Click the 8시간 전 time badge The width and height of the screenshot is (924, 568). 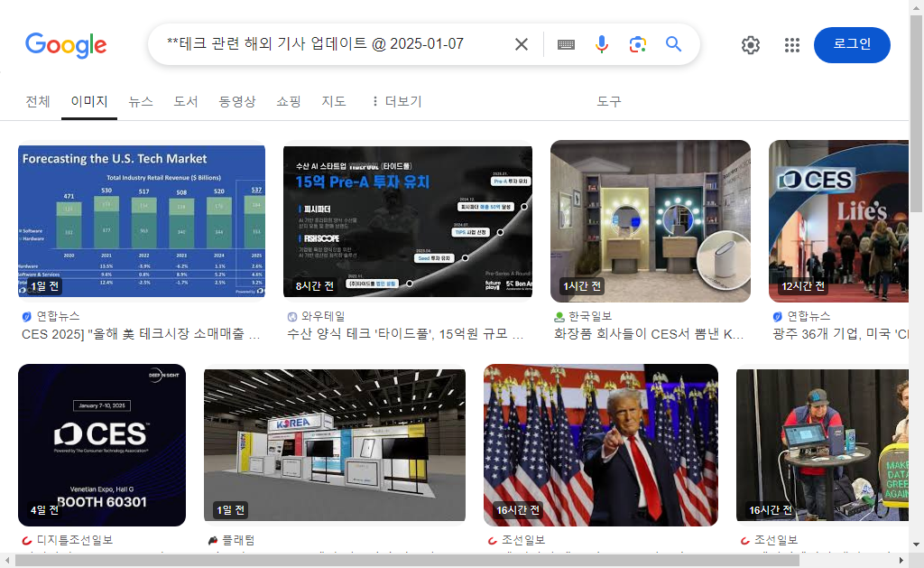315,286
